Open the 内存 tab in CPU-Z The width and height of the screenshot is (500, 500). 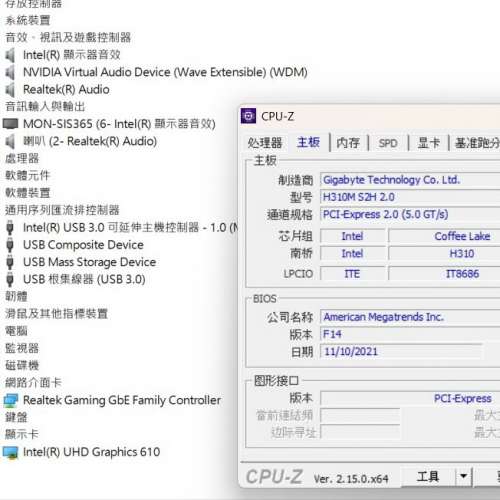[348, 143]
